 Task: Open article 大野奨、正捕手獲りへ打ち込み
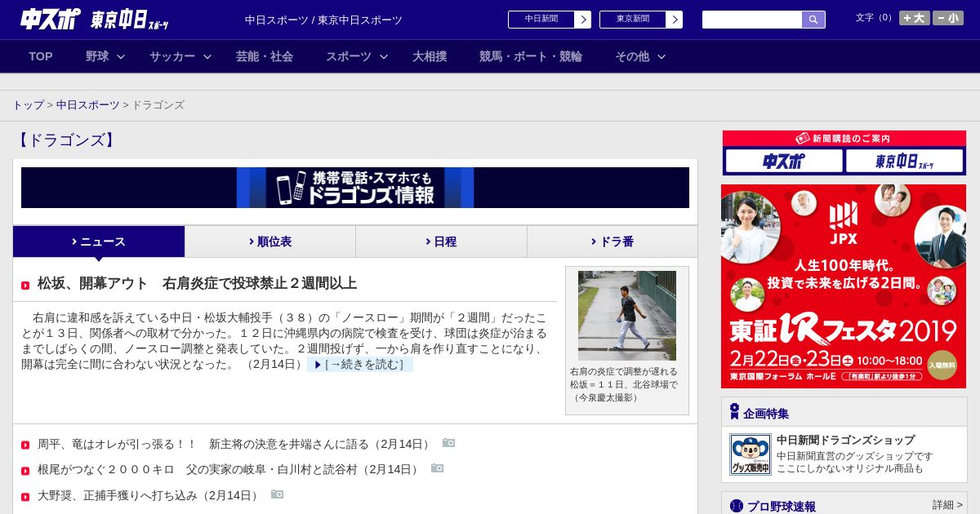149,495
